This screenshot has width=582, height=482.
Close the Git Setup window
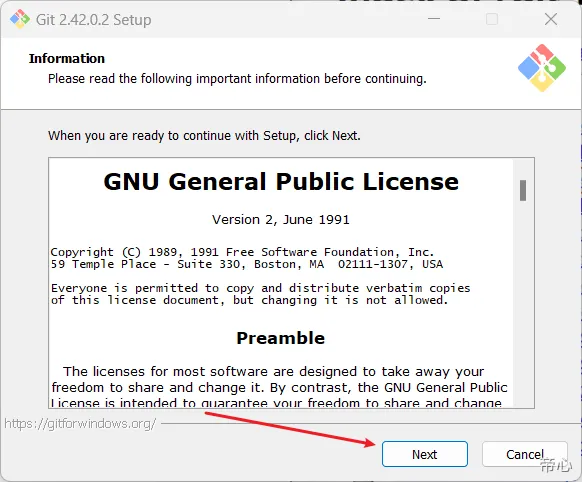551,19
